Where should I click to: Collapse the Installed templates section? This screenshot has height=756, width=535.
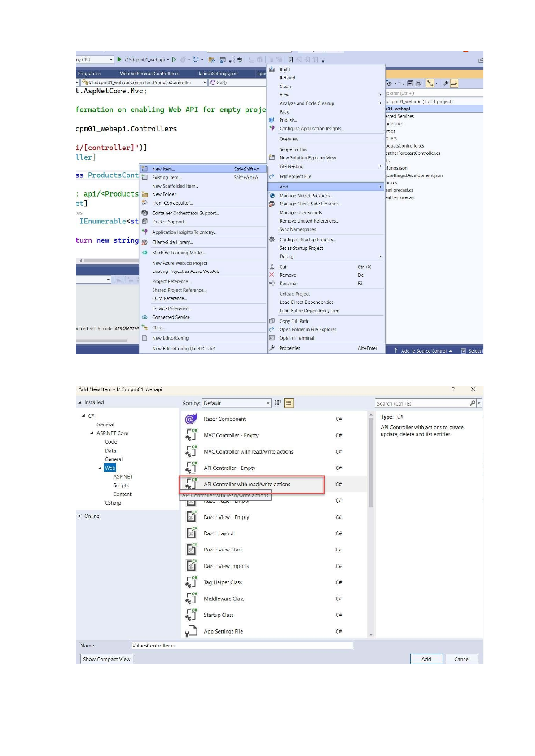coord(80,402)
